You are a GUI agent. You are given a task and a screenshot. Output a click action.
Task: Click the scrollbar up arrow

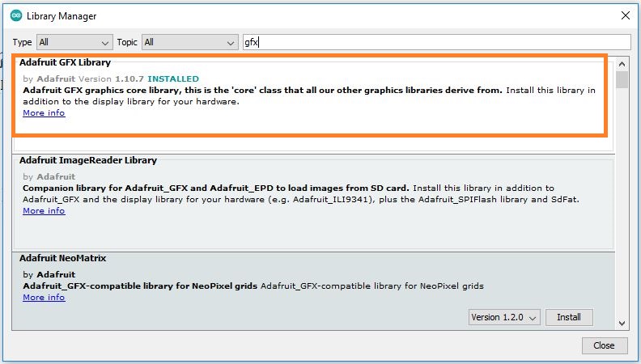pos(622,63)
